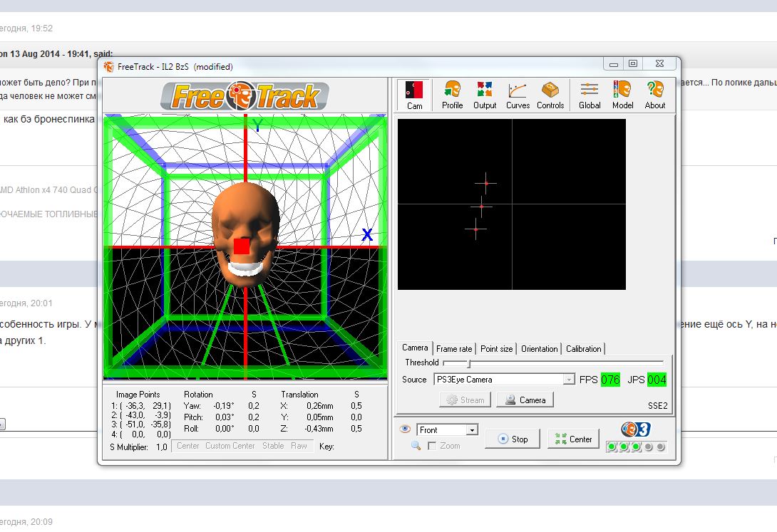Open the Front view dropdown

point(472,430)
